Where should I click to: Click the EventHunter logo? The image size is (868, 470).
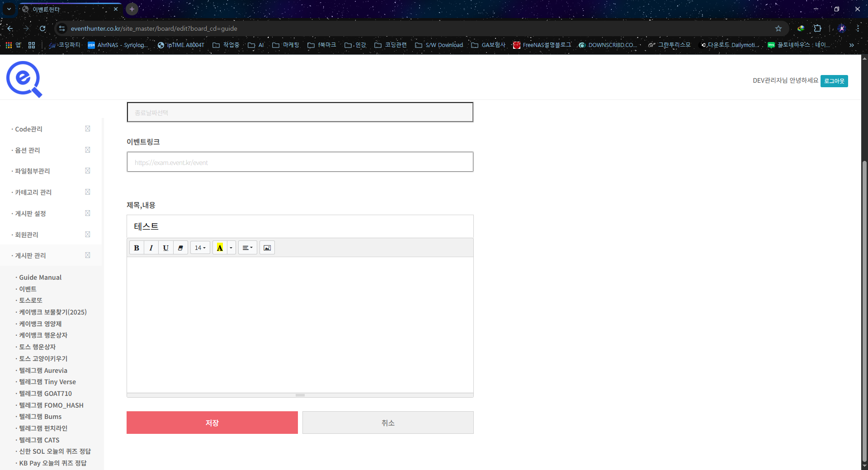pos(24,79)
